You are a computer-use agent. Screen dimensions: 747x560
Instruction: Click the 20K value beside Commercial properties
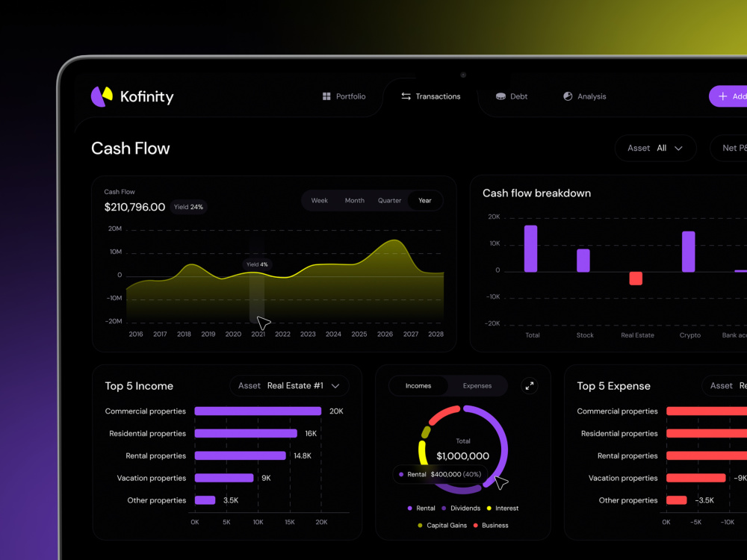pos(336,411)
